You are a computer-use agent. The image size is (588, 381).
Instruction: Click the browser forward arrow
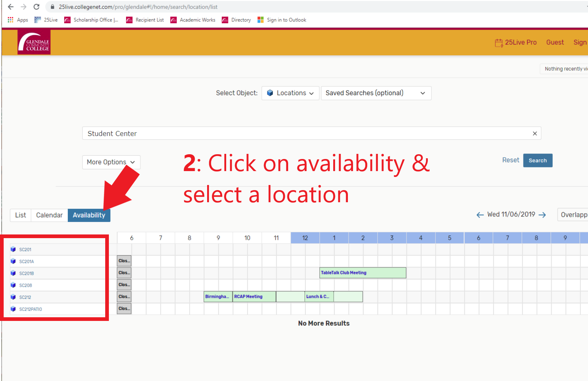23,7
